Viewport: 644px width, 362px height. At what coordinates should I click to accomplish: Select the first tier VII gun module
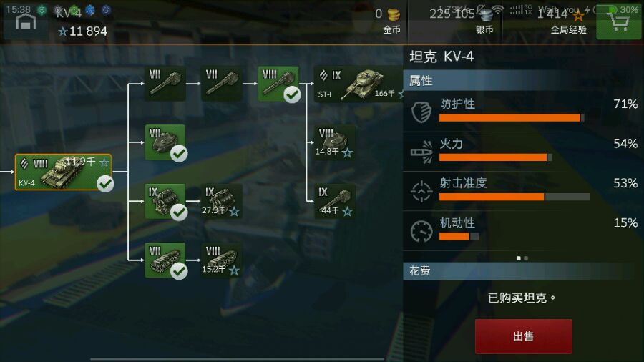(165, 83)
